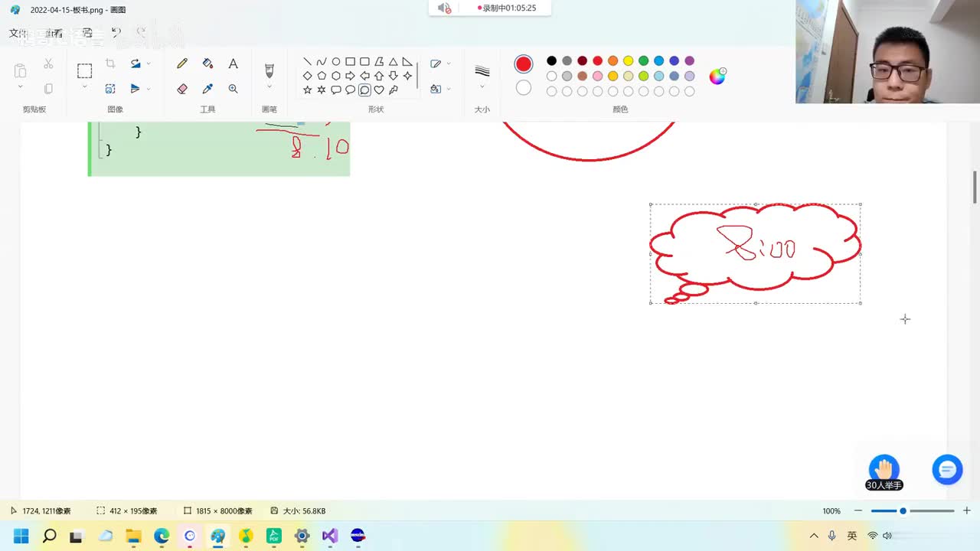Image resolution: width=980 pixels, height=551 pixels.
Task: Pick the Up arrow shape
Action: [x=379, y=76]
